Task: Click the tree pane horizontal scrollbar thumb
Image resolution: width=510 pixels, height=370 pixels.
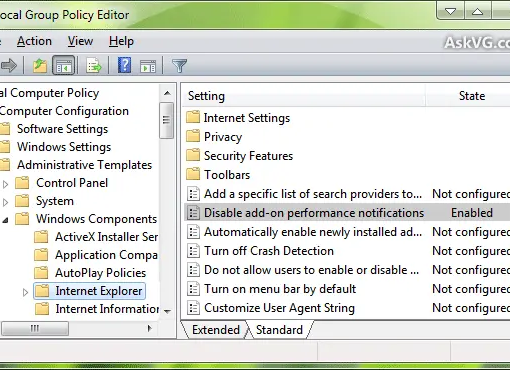Action: (35, 329)
